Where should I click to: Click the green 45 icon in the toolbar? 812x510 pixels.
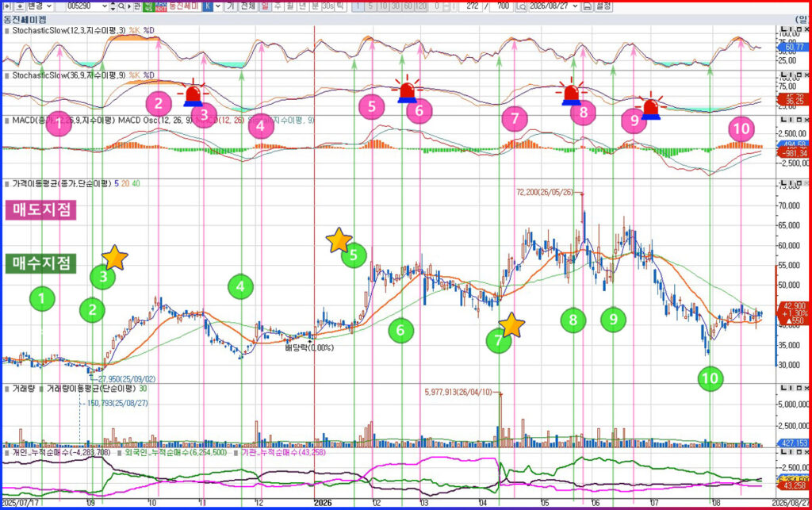click(x=148, y=6)
